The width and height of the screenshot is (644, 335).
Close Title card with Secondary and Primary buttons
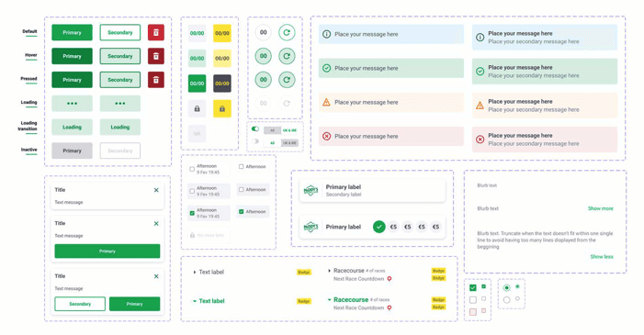156,276
